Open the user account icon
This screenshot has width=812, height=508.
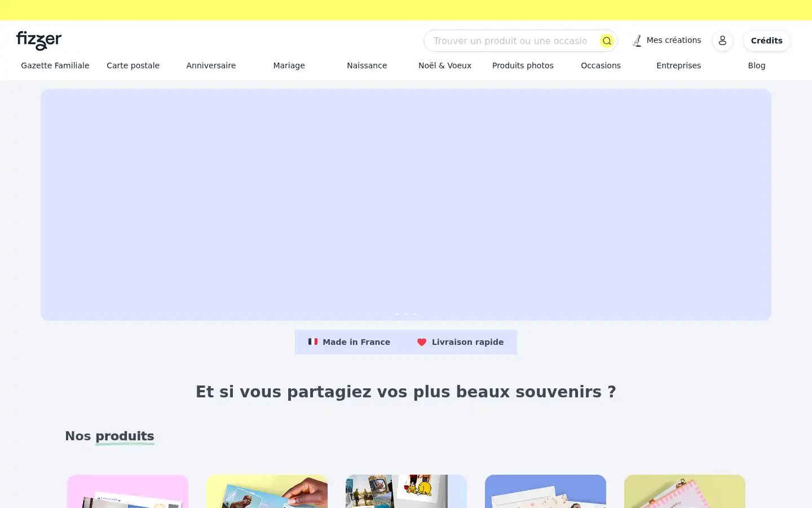click(722, 41)
